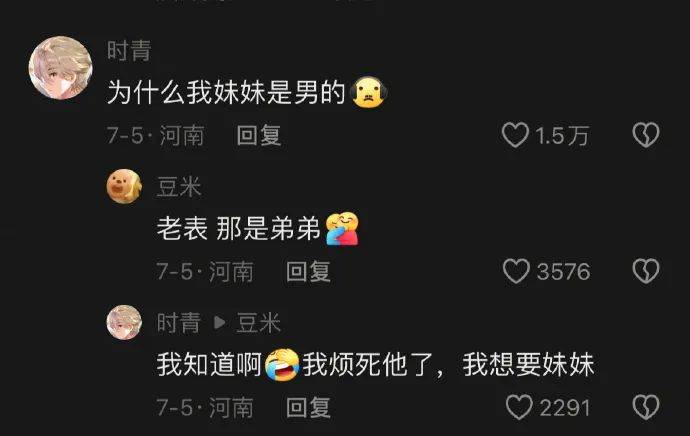Viewport: 690px width, 436px height.
Task: Tap the comment 我知道啊 我烦死他了
Action: tap(375, 365)
